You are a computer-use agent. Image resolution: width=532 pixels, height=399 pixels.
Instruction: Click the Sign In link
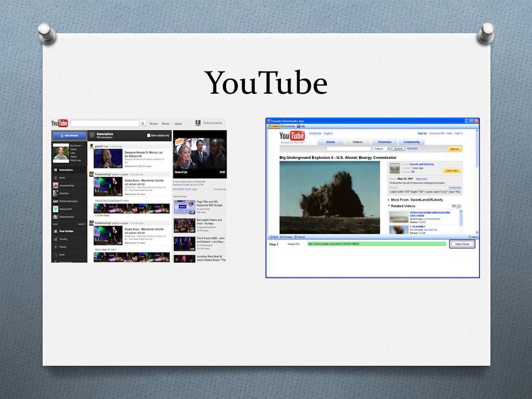click(x=458, y=134)
